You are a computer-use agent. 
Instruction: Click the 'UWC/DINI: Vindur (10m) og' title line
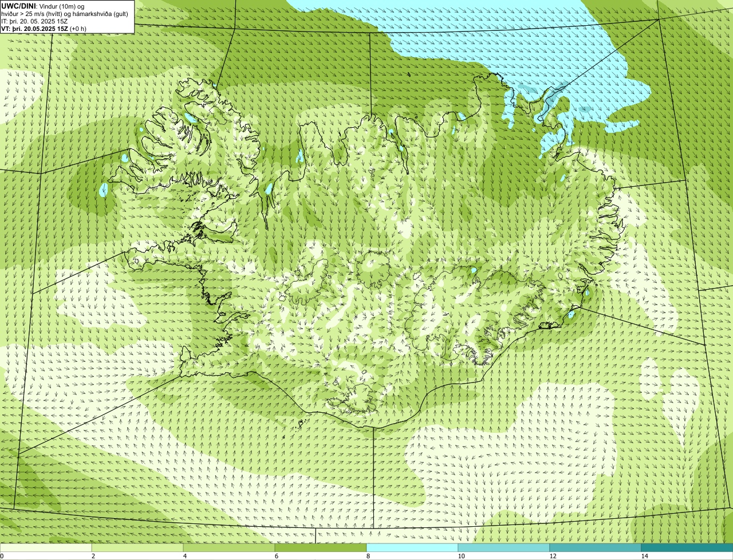[x=43, y=6]
